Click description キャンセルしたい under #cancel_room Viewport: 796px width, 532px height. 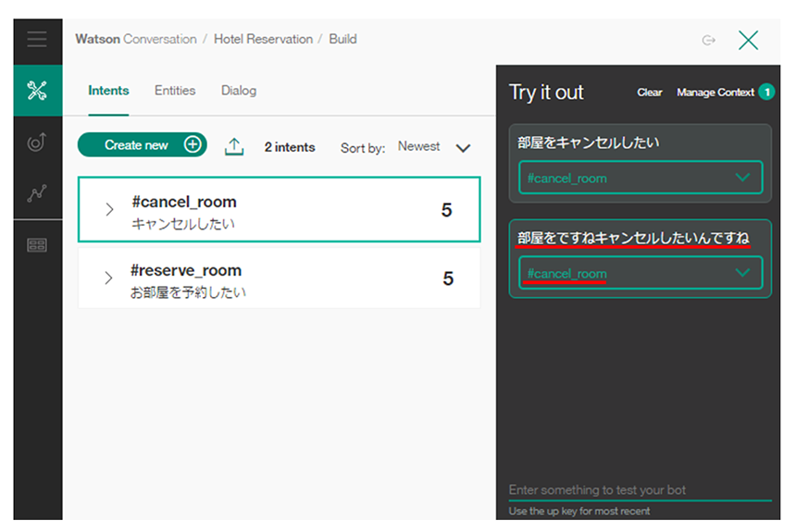(x=183, y=224)
